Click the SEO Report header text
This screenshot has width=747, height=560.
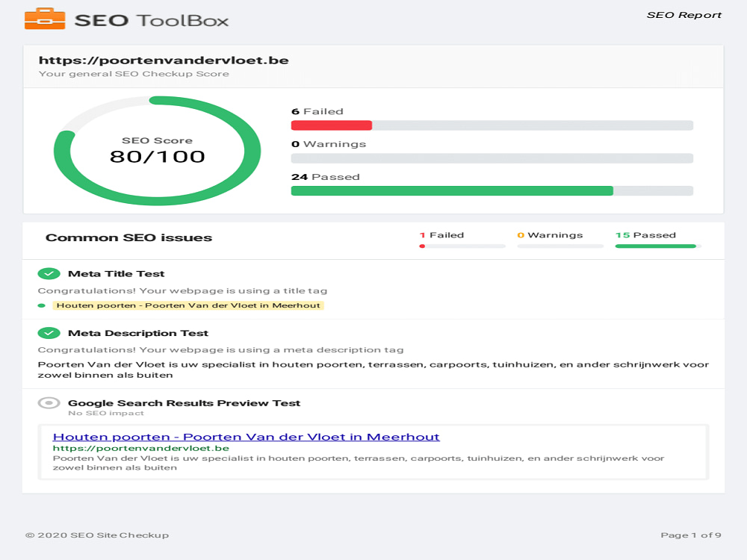click(684, 15)
